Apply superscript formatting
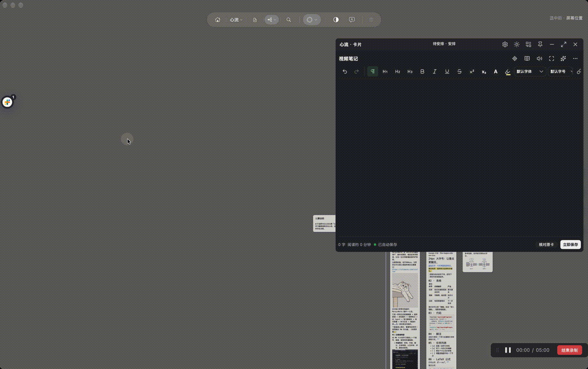Viewport: 588px width, 369px height. pos(472,72)
